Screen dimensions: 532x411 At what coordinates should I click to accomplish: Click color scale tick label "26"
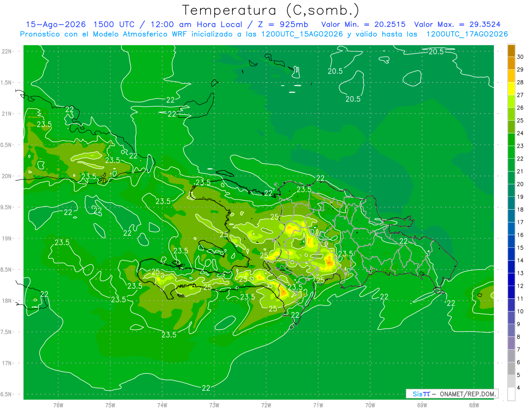520,108
